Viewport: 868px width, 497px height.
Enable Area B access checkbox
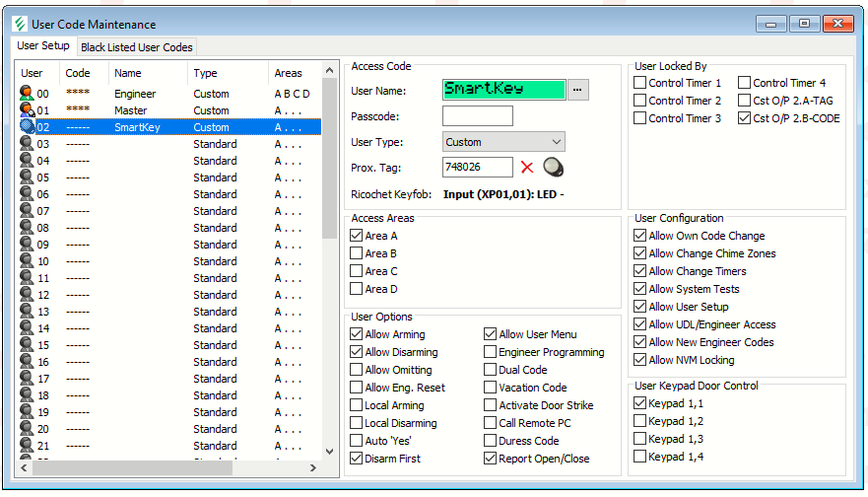(x=357, y=253)
